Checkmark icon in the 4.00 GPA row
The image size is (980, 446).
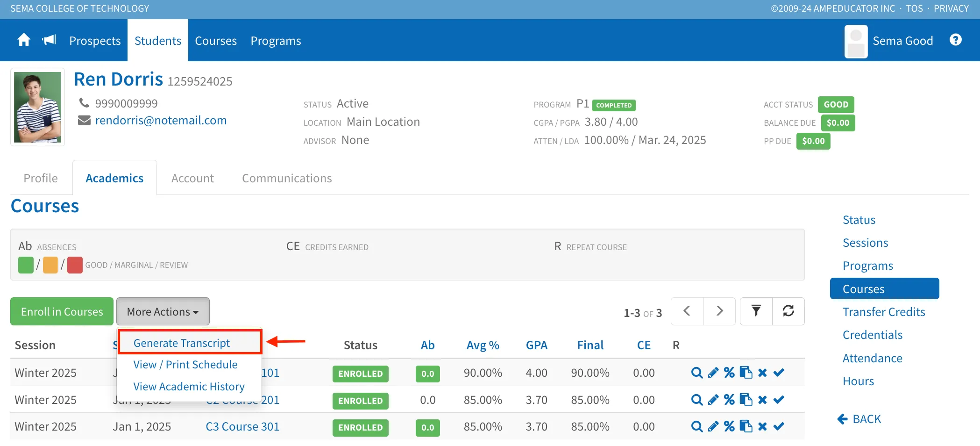click(x=779, y=373)
